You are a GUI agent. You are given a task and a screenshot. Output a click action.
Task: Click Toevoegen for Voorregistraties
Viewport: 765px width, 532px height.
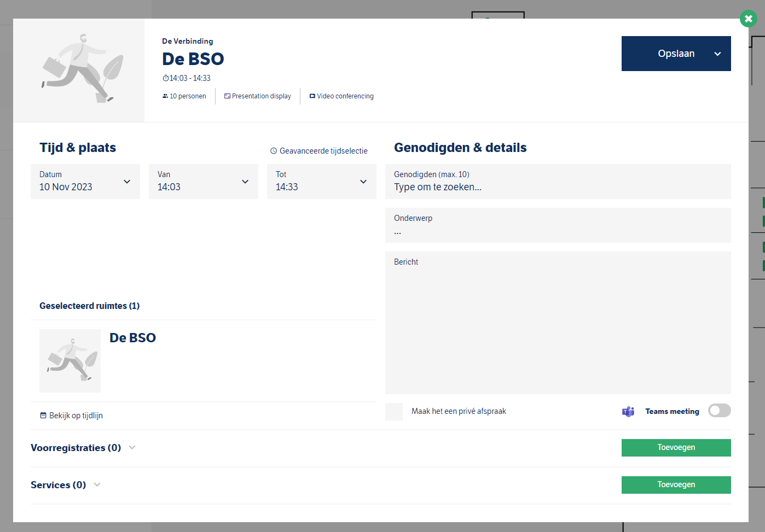point(676,448)
